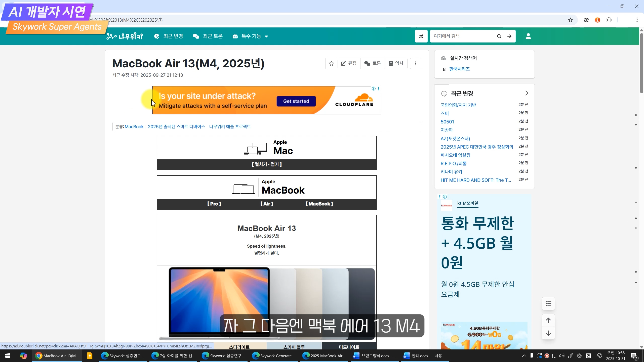Click the search magnifier icon
This screenshot has height=362, width=644.
(x=499, y=36)
